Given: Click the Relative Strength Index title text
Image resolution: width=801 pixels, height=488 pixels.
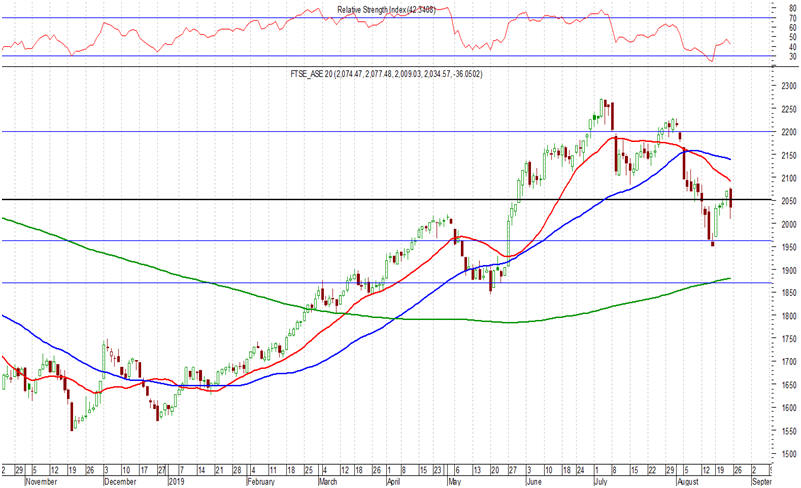Looking at the screenshot, I should click(387, 10).
